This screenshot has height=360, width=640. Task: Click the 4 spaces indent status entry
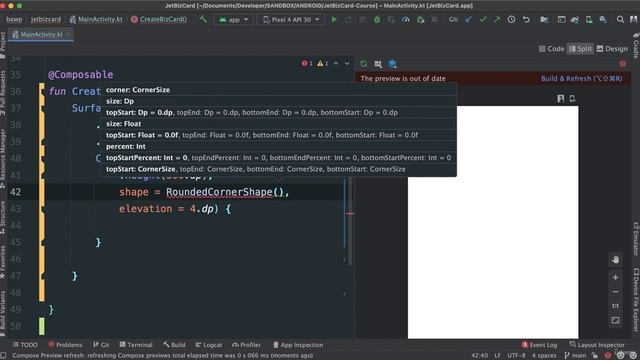point(544,356)
